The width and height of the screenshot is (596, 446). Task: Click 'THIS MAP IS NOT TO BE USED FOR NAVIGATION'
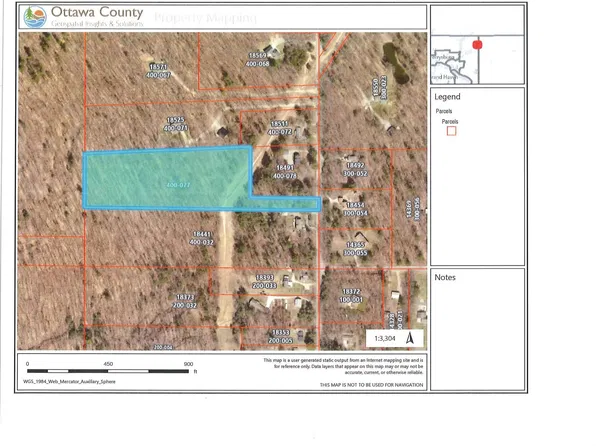371,385
